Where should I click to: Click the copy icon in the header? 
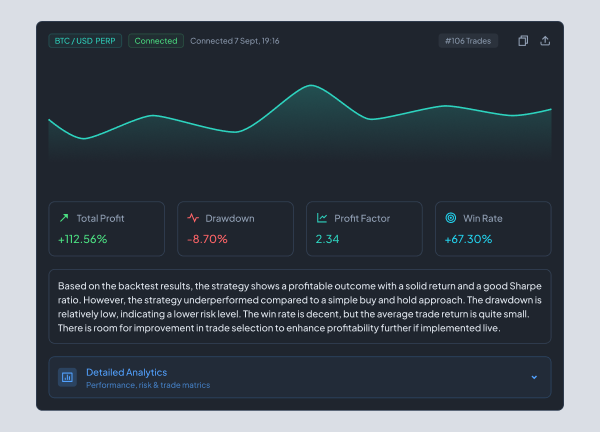tap(523, 41)
